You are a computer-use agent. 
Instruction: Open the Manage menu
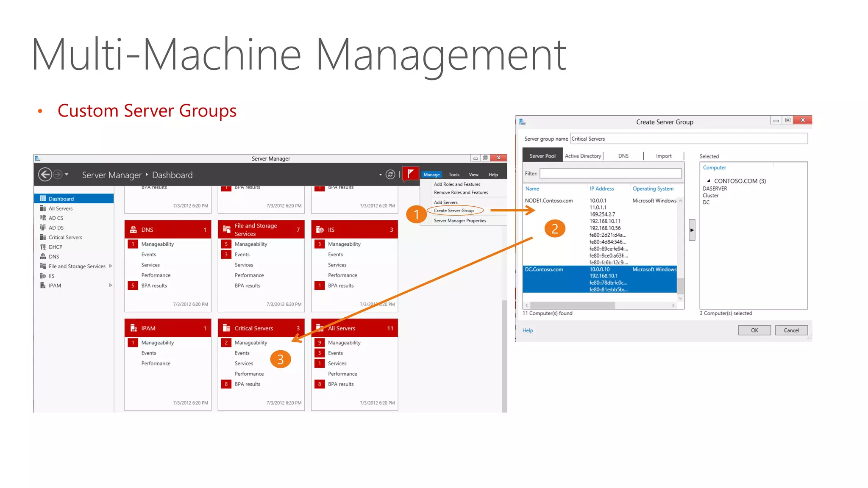[x=431, y=175]
